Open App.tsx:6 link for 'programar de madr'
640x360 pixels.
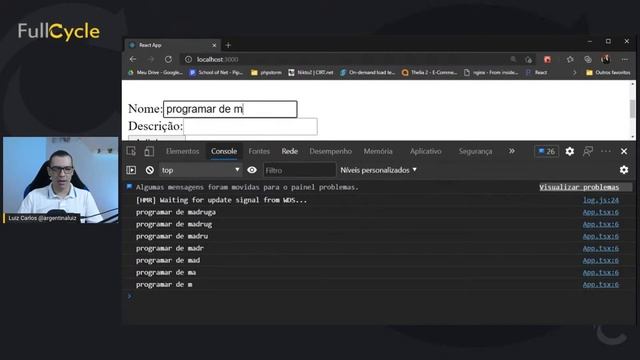point(600,248)
